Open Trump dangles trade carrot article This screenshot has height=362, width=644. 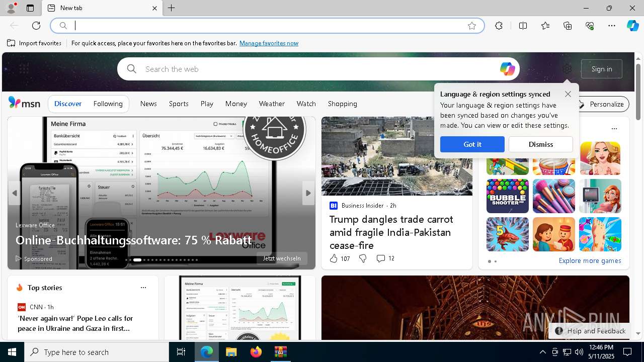[x=391, y=232]
